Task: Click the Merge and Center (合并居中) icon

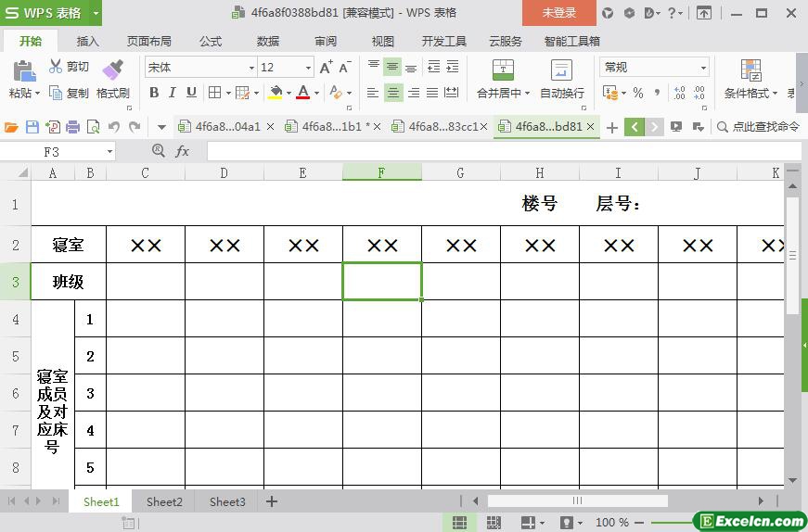Action: click(x=503, y=70)
